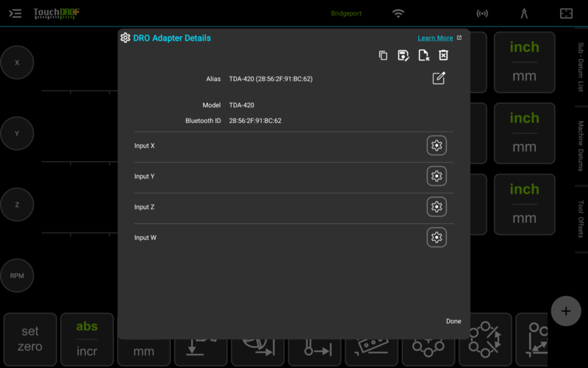588x368 pixels.
Task: Toggle the full-screen view icon
Action: click(566, 13)
